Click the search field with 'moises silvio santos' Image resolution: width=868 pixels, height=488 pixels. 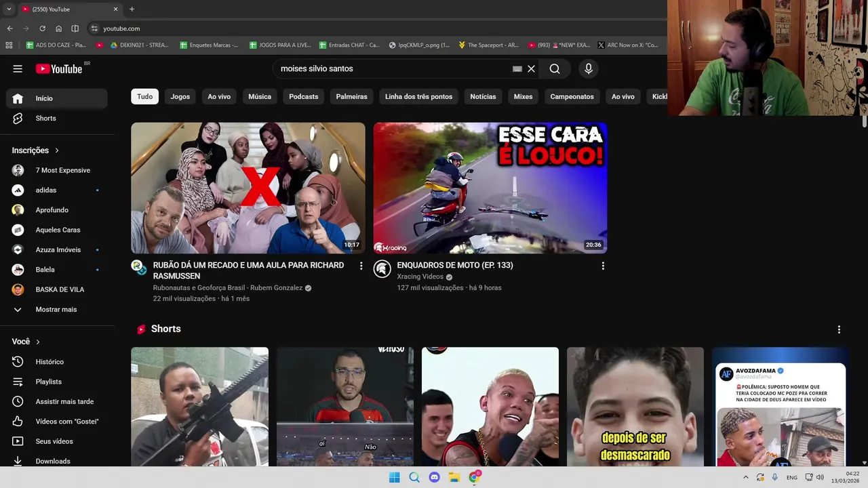(x=393, y=68)
